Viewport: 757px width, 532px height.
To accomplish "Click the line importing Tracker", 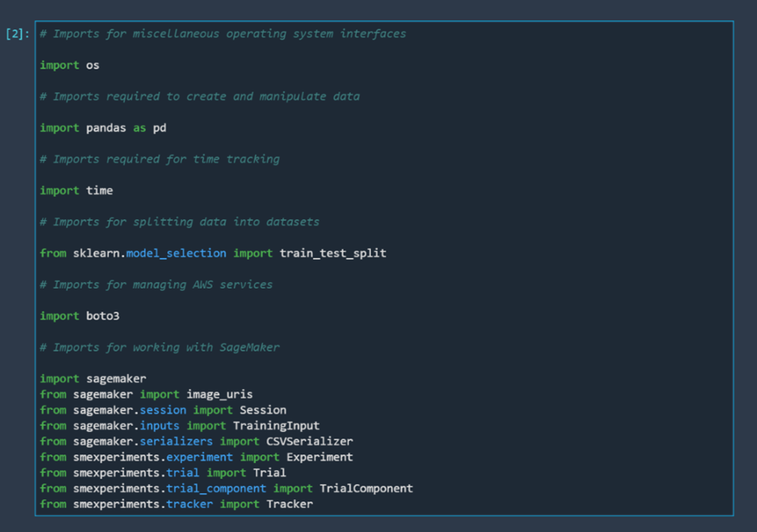I will click(x=176, y=504).
